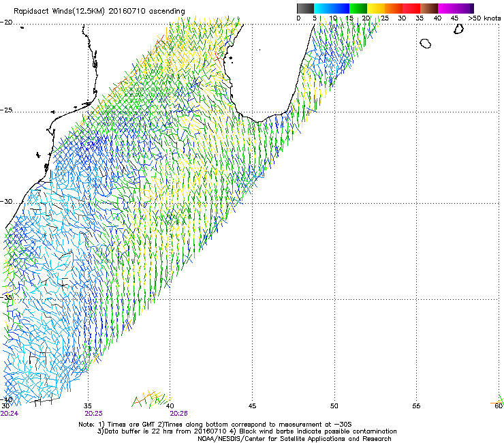
Task: Pick the brown 35-40 knots legend segment
Action: tap(429, 8)
